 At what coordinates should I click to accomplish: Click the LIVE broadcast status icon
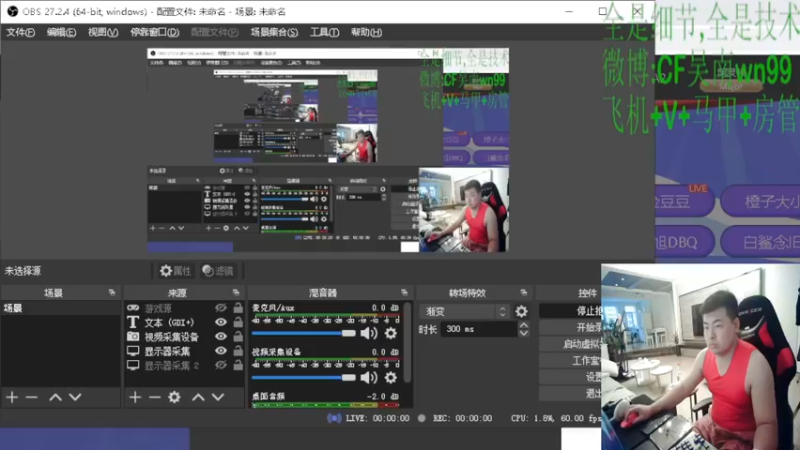tap(334, 418)
